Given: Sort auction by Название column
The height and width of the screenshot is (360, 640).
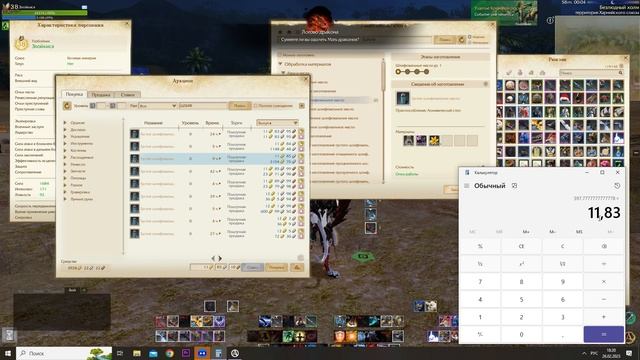Looking at the screenshot, I should pyautogui.click(x=153, y=123).
